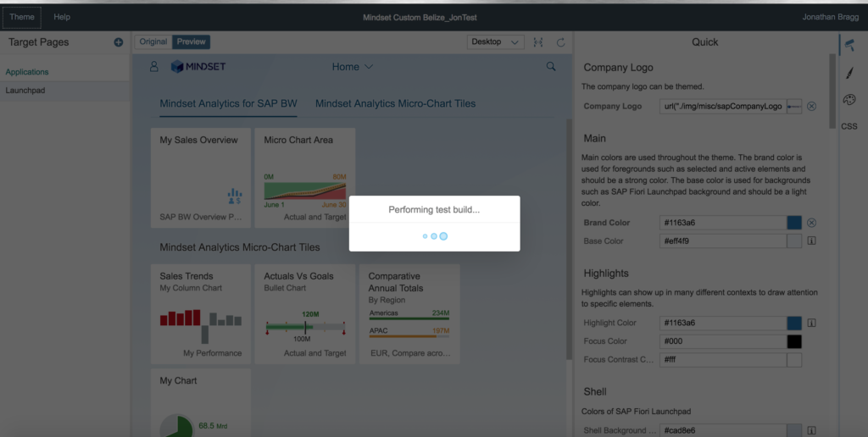Show Highlight Color info icon
The height and width of the screenshot is (437, 868).
[811, 323]
